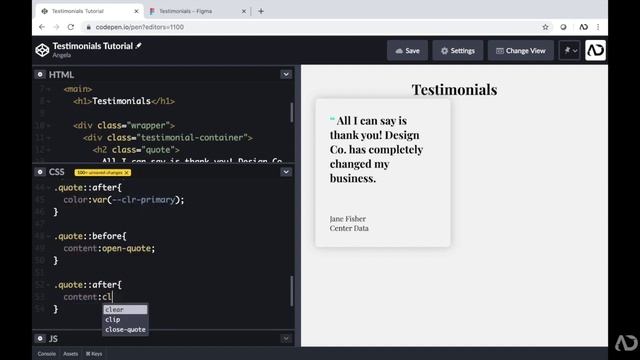The height and width of the screenshot is (360, 640).
Task: View site lock icon in address bar
Action: click(88, 27)
